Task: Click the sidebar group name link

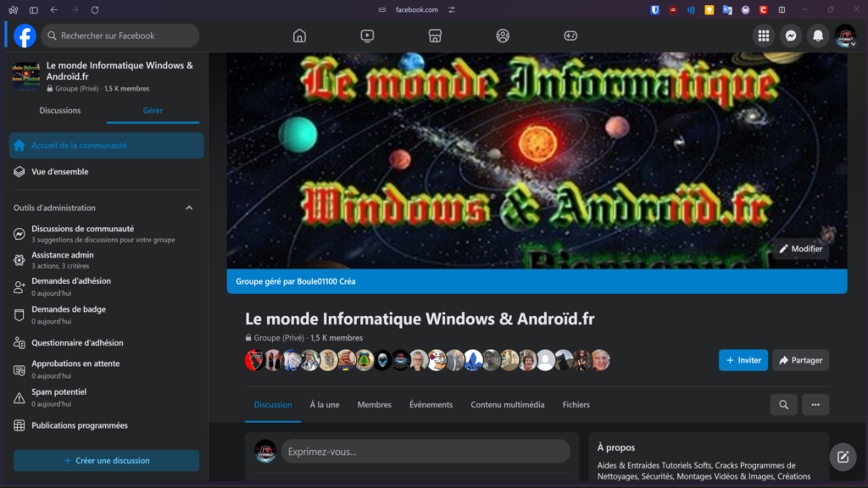Action: (120, 71)
